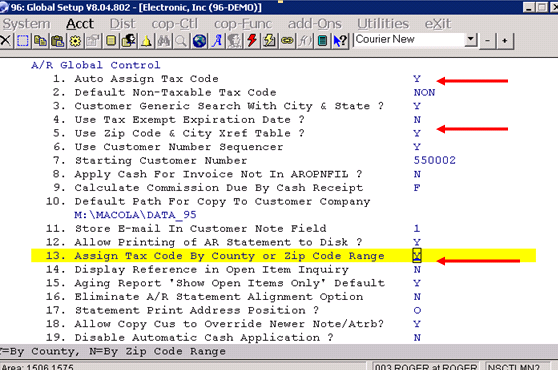Click N value for Disable Automatic Cash Application
The image size is (559, 373).
pos(417,338)
